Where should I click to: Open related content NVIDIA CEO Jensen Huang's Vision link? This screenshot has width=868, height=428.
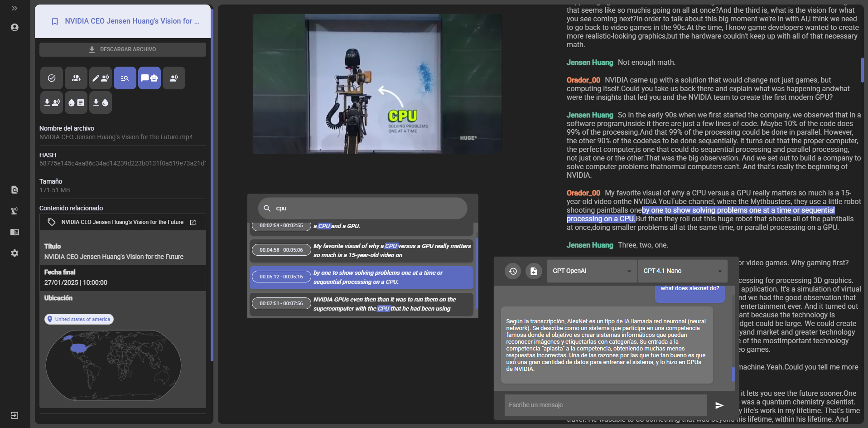(x=122, y=222)
